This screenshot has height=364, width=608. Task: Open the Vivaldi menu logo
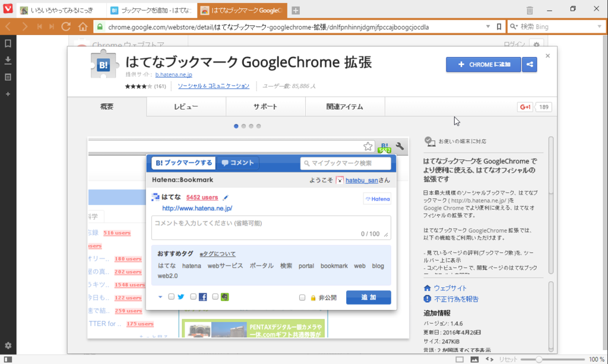[8, 8]
